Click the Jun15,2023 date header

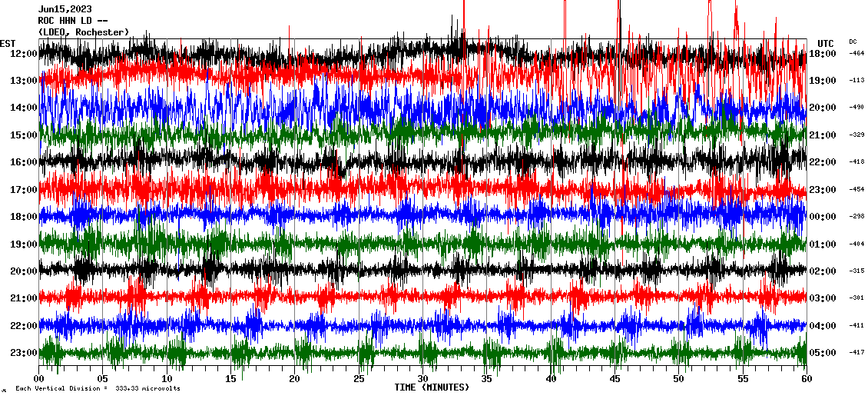(x=65, y=9)
